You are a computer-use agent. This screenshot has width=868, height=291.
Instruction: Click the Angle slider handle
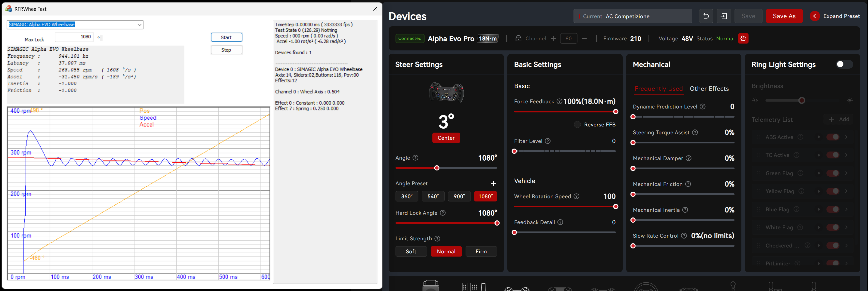click(437, 168)
